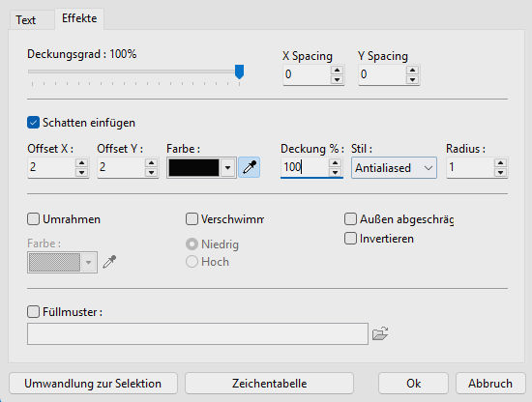Decrease the Offset Y value

tap(151, 172)
